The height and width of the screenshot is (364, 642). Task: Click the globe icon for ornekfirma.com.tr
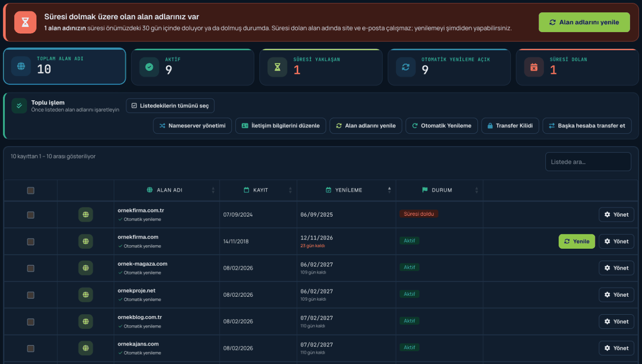[85, 215]
